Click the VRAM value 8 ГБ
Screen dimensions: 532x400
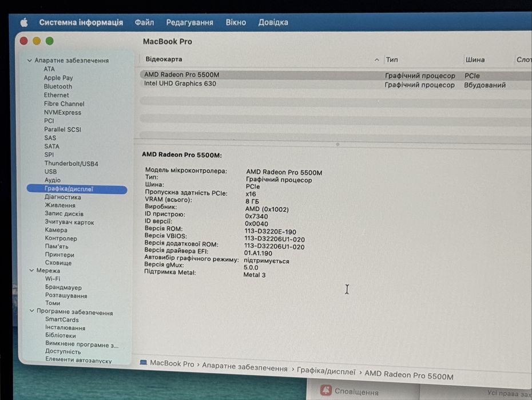(252, 201)
